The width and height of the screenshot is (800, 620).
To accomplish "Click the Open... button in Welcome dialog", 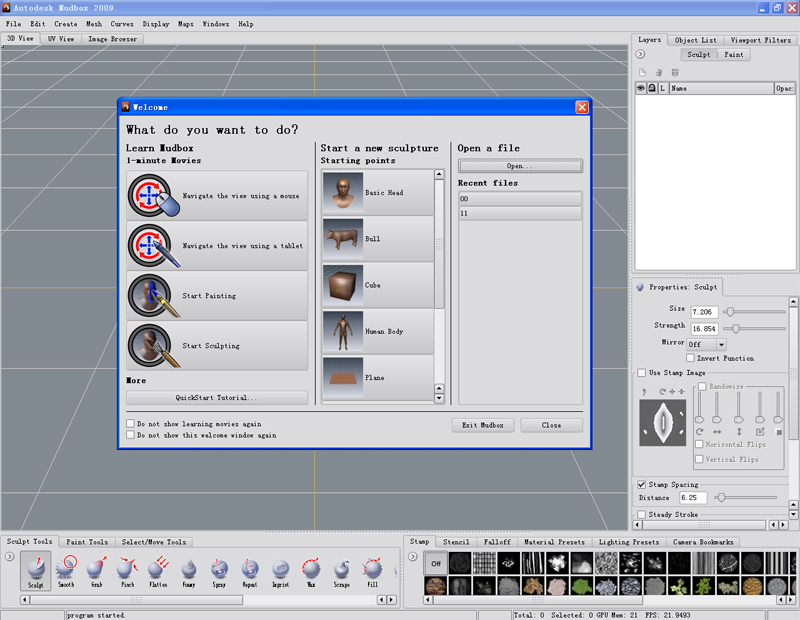I will click(520, 166).
